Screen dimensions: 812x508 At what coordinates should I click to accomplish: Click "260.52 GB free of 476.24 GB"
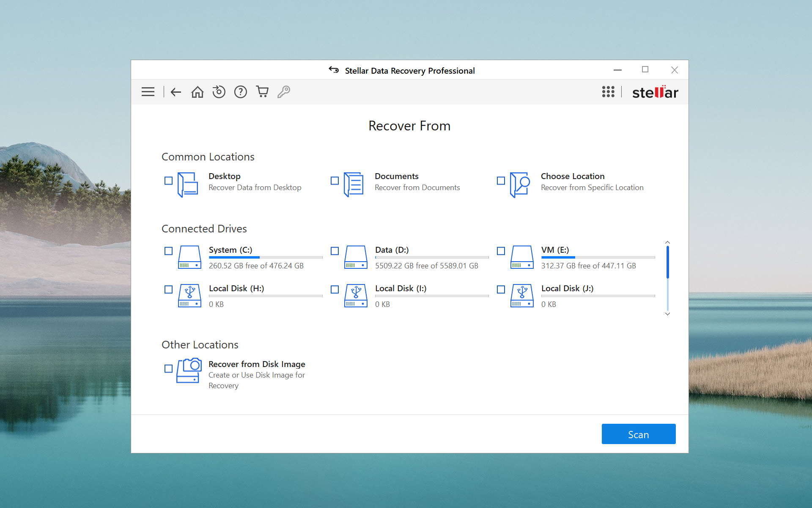click(x=256, y=266)
